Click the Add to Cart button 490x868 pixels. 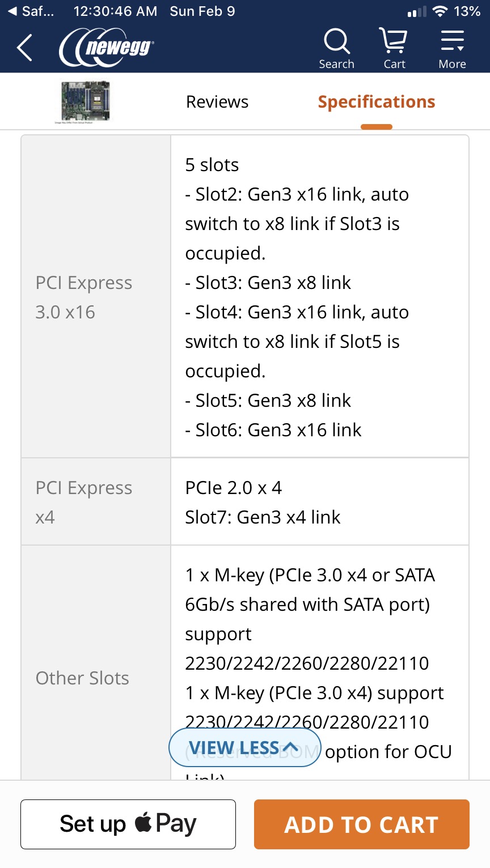click(361, 824)
